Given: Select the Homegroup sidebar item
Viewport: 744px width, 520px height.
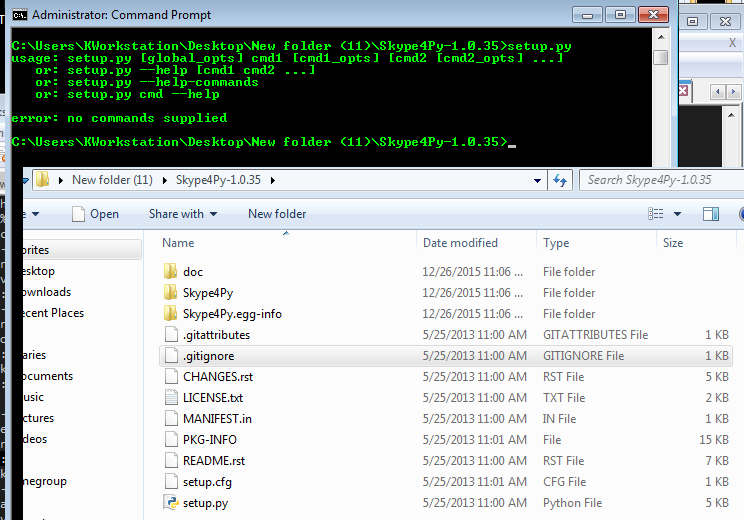Looking at the screenshot, I should pos(45,481).
